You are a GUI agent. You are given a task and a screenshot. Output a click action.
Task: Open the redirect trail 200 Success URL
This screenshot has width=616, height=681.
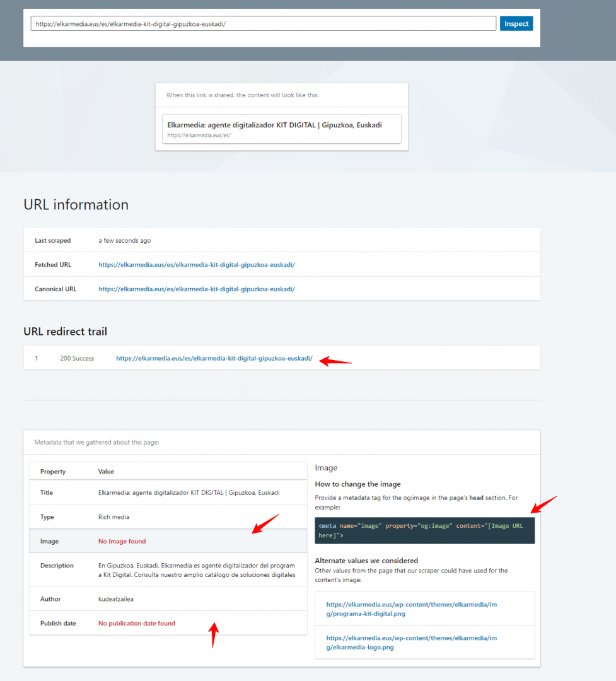click(x=214, y=358)
